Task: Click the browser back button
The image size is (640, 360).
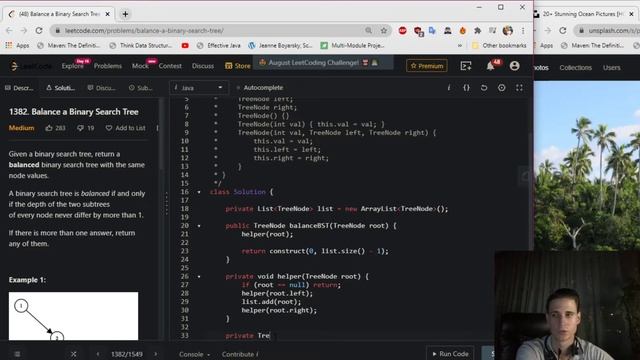Action: click(9, 31)
